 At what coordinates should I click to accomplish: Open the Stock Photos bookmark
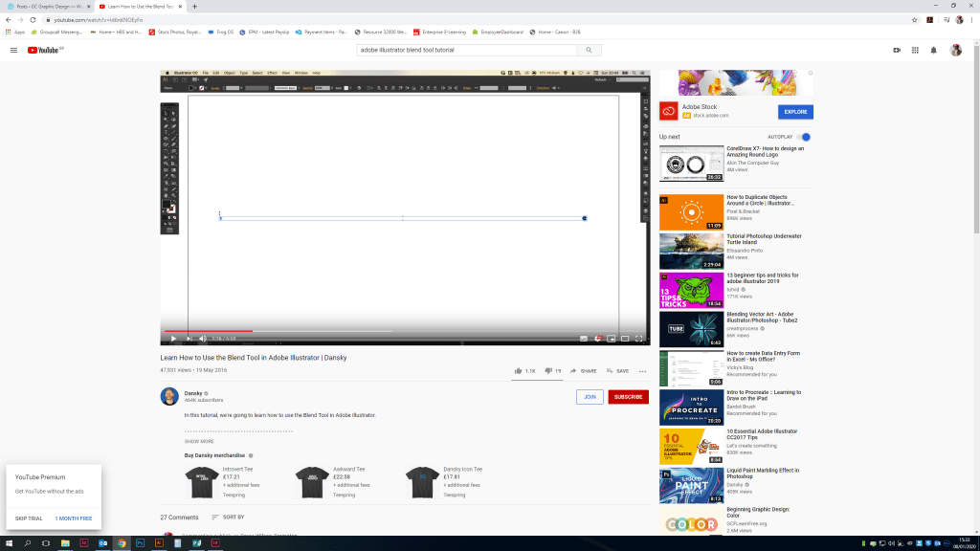pos(177,32)
